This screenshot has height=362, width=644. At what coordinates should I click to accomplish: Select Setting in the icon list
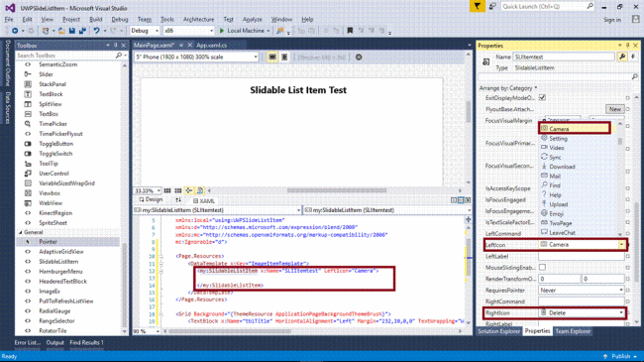click(x=558, y=139)
